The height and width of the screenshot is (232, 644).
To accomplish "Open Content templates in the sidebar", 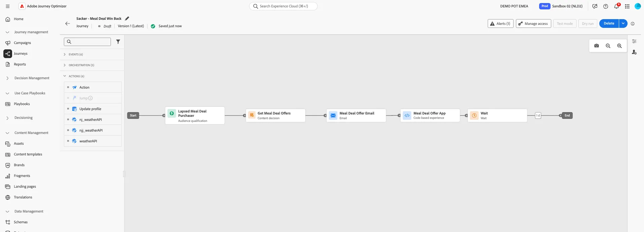I will click(28, 154).
